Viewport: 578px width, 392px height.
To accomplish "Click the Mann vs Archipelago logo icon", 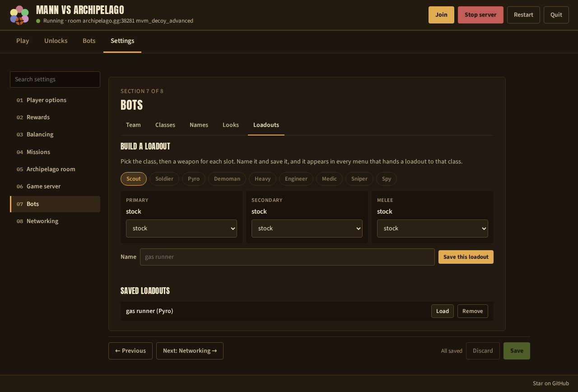I will click(19, 15).
